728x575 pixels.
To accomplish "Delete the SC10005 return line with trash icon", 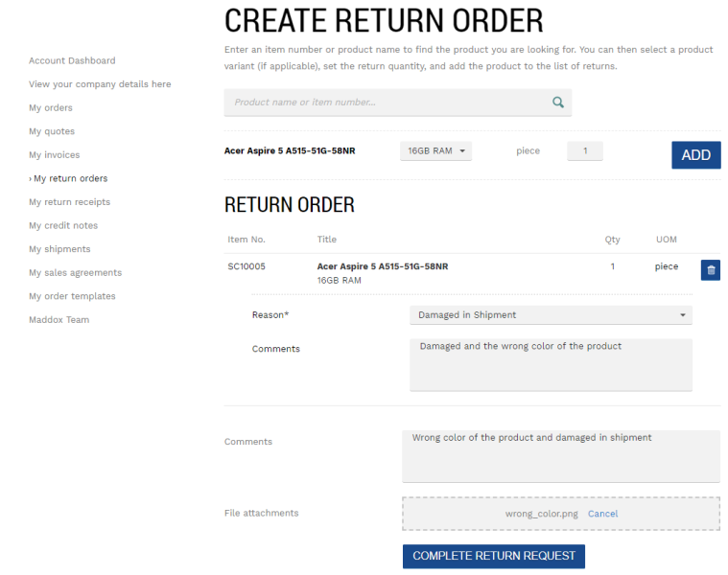I will [711, 270].
